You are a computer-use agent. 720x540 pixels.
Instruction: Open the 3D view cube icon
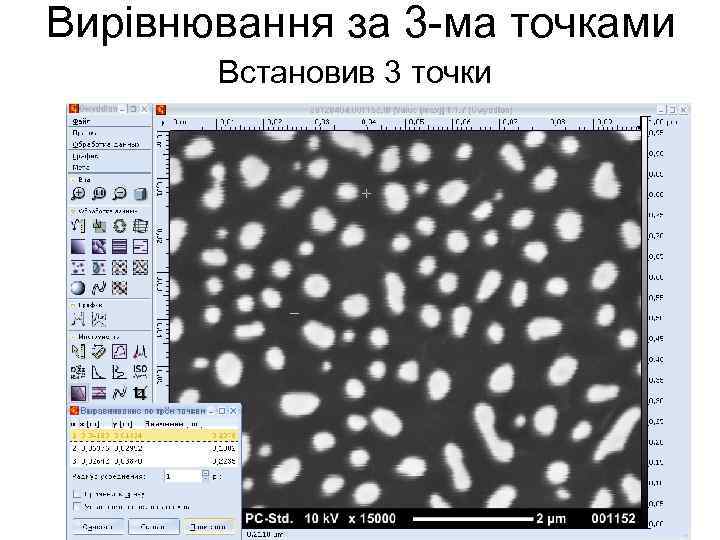[141, 193]
